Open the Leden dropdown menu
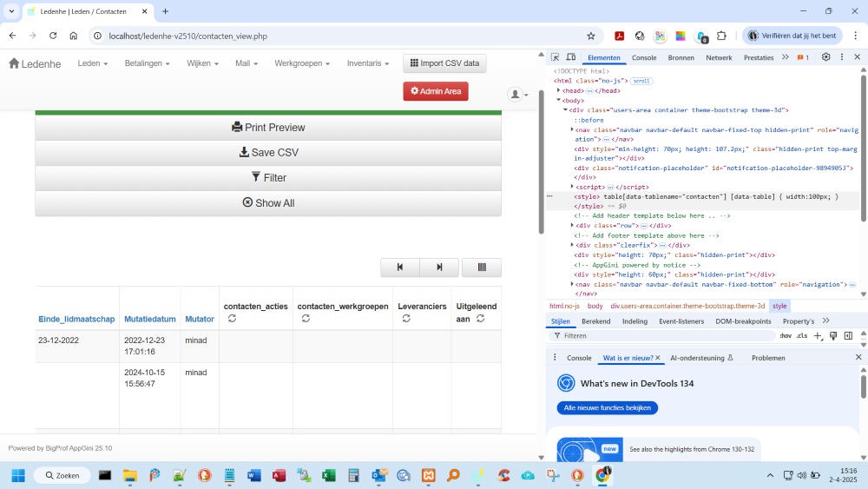This screenshot has height=489, width=868. [x=93, y=63]
